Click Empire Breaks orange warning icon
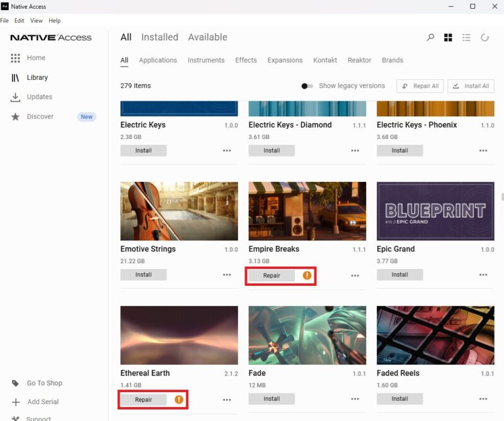This screenshot has width=504, height=421. click(x=307, y=276)
